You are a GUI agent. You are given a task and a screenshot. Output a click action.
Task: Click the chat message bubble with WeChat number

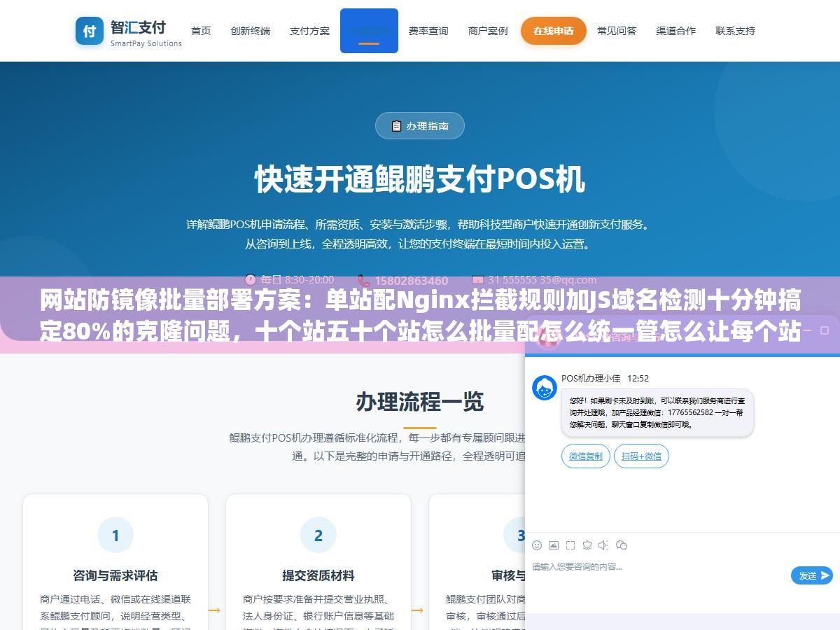[x=657, y=413]
